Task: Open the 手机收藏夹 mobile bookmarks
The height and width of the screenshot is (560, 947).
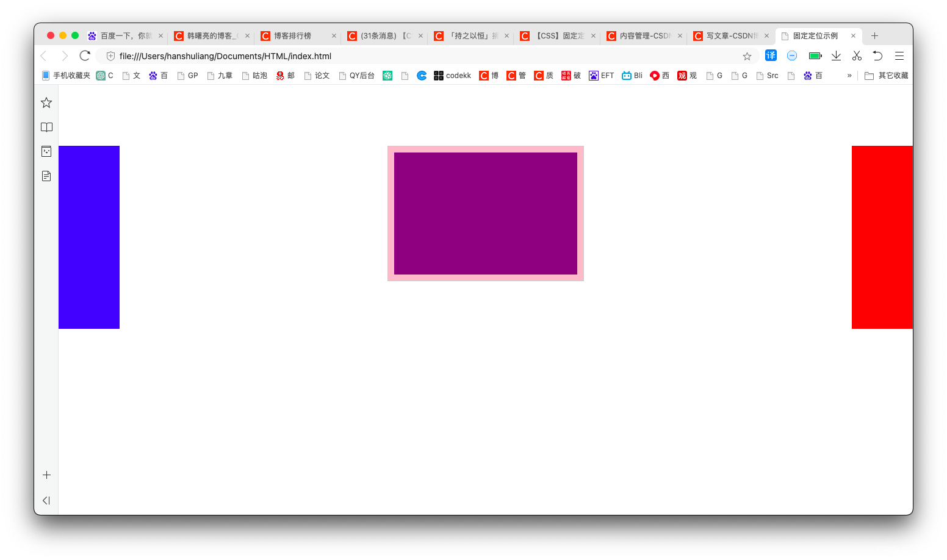Action: coord(65,76)
